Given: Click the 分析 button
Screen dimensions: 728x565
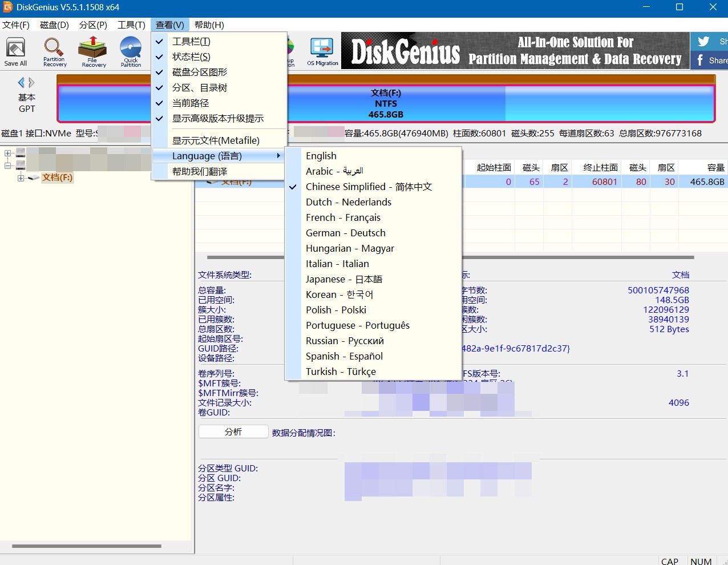Looking at the screenshot, I should [233, 431].
